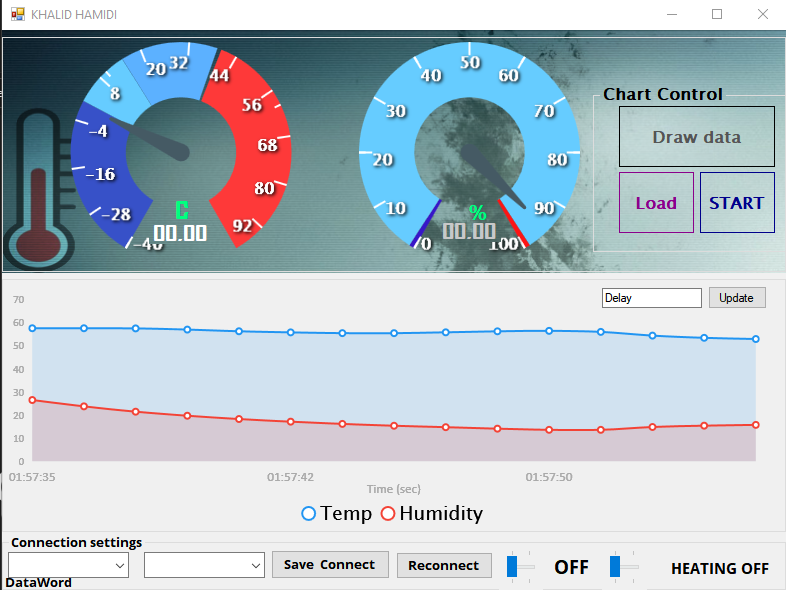Maximize the application window

[716, 15]
